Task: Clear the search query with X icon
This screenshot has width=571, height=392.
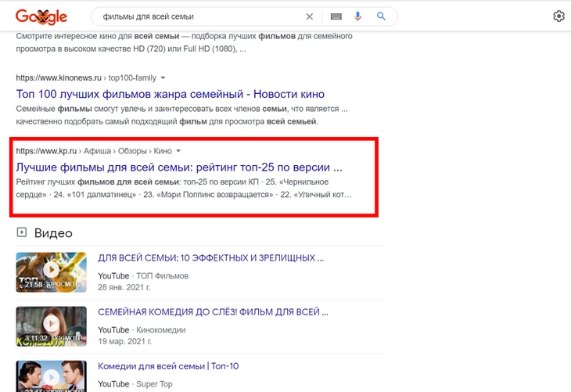Action: tap(310, 16)
